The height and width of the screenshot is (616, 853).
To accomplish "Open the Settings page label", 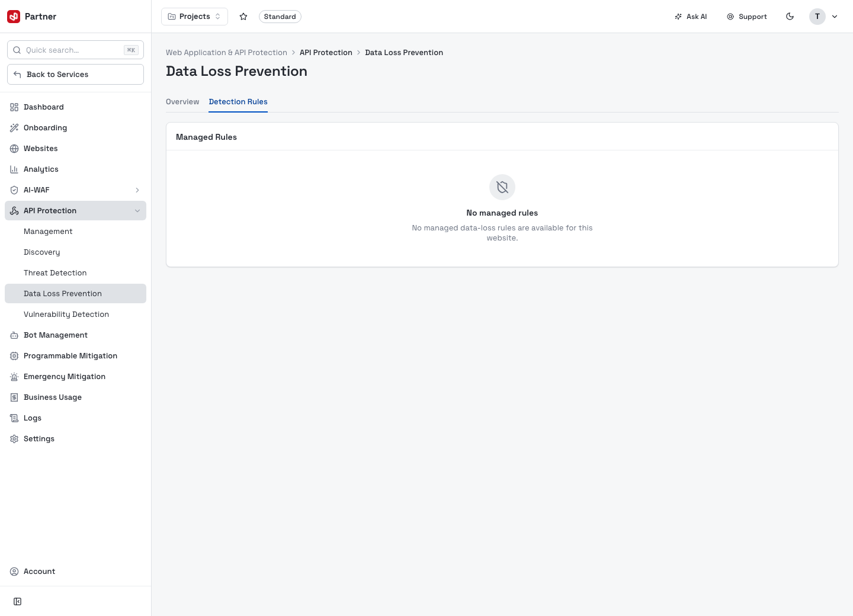I will 39,439.
